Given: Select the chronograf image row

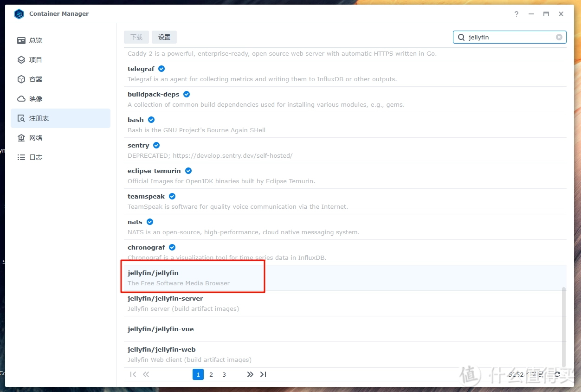Looking at the screenshot, I should point(345,252).
